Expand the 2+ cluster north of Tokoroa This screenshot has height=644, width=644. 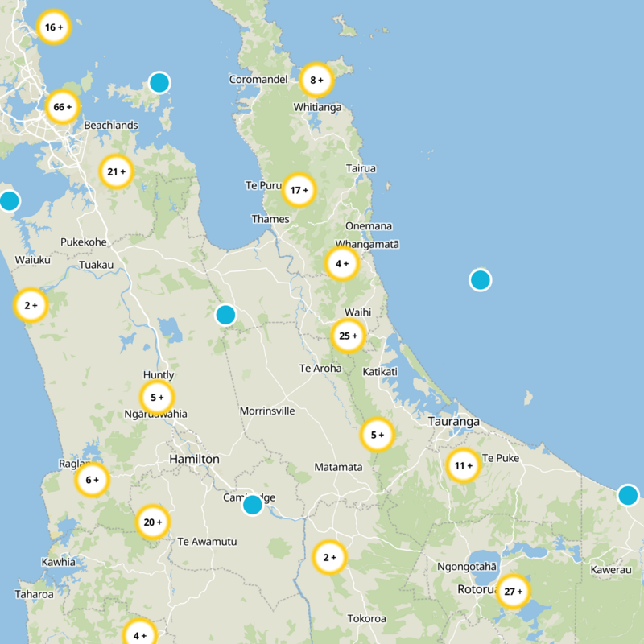point(329,557)
